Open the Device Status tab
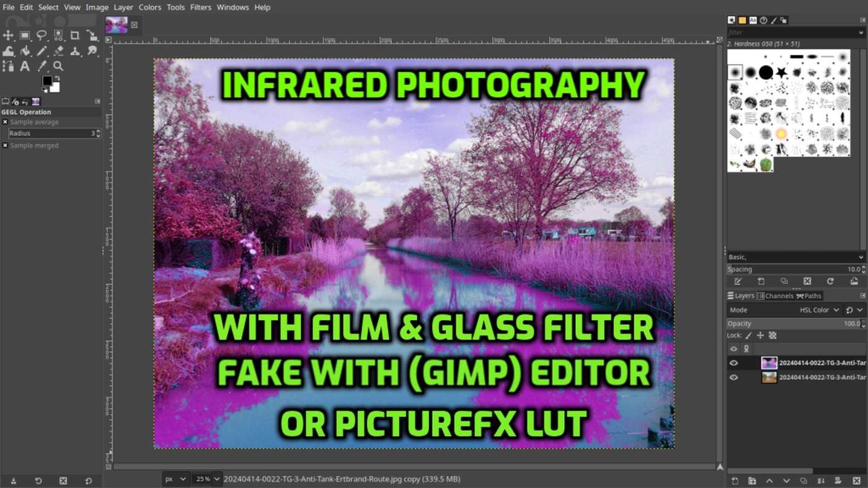868x488 pixels. coord(15,101)
